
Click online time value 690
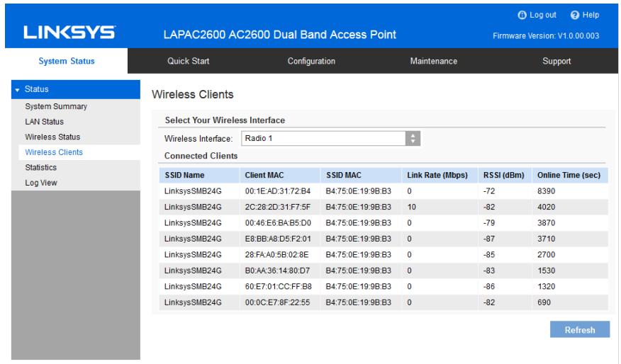(x=544, y=302)
